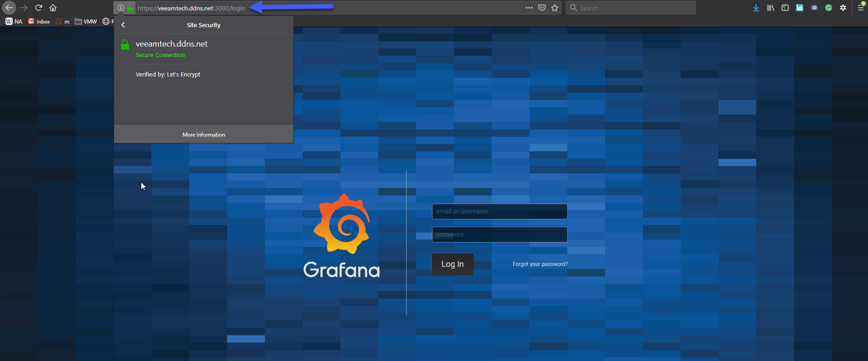
Task: Open the 'm' bookmark
Action: (x=62, y=21)
